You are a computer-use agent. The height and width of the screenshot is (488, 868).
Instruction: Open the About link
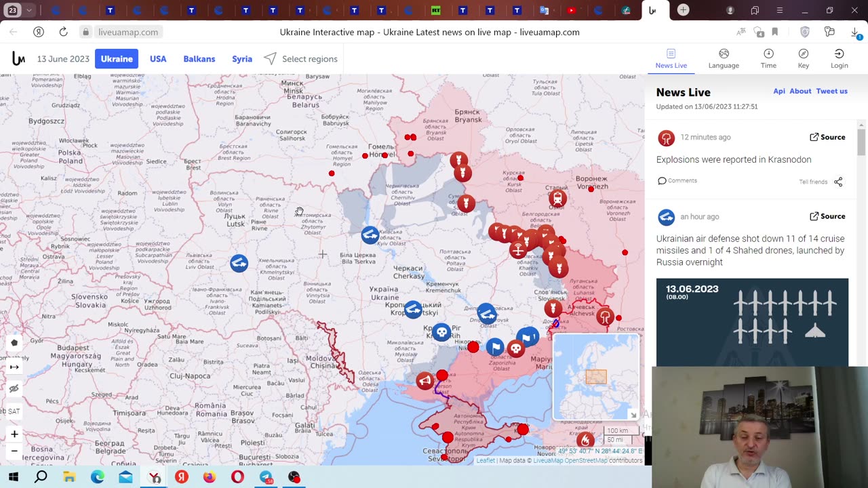[800, 91]
